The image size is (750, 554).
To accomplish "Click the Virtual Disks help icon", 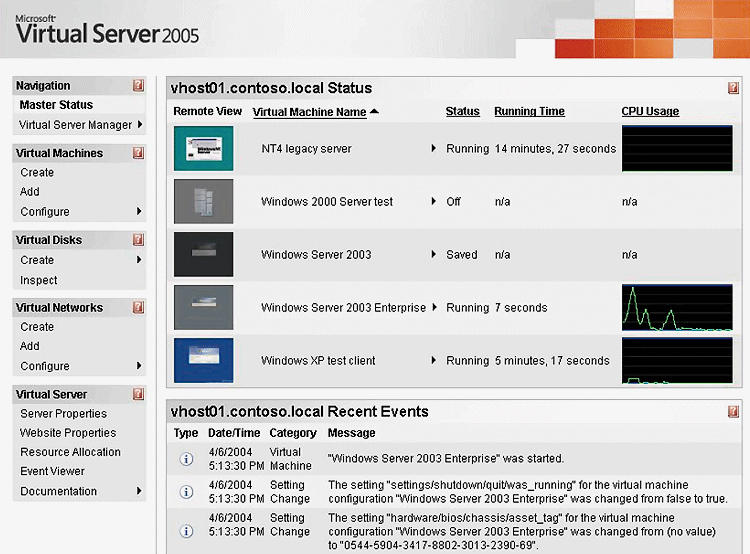I will tap(138, 240).
